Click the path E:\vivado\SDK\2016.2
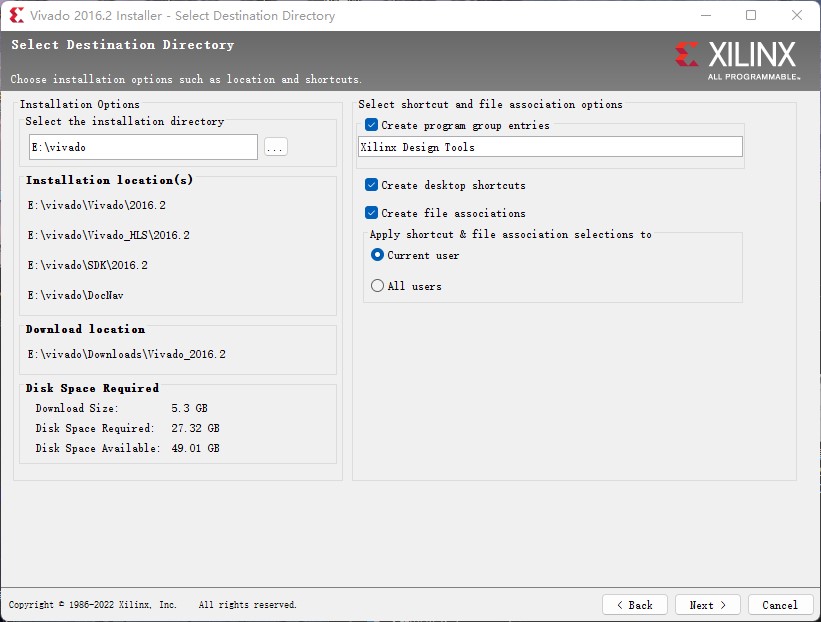821x622 pixels. point(88,265)
